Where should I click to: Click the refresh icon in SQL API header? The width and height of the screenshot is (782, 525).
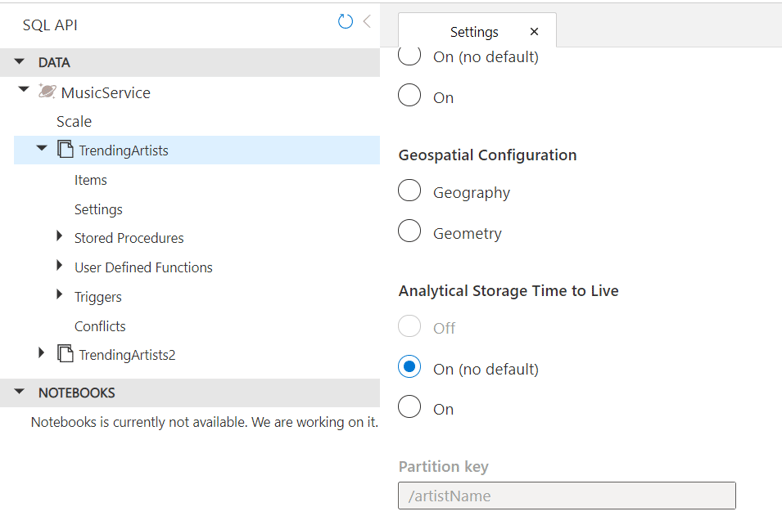(345, 21)
